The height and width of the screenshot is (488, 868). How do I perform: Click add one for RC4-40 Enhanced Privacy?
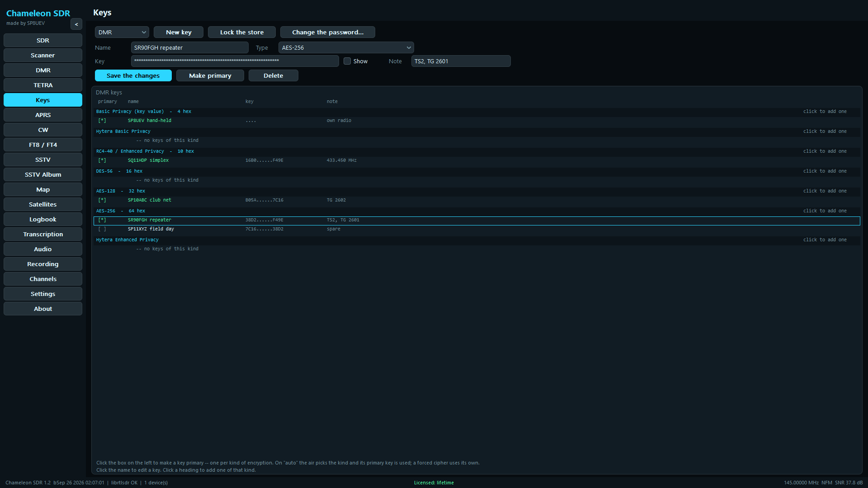coord(825,151)
